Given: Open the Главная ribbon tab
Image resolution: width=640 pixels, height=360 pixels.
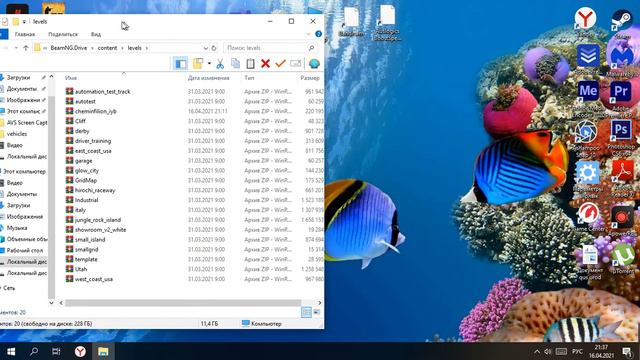Looking at the screenshot, I should (25, 34).
